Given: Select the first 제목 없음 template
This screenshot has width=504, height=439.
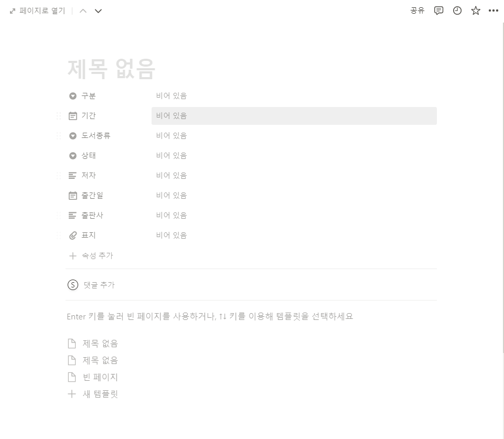Looking at the screenshot, I should click(93, 344).
